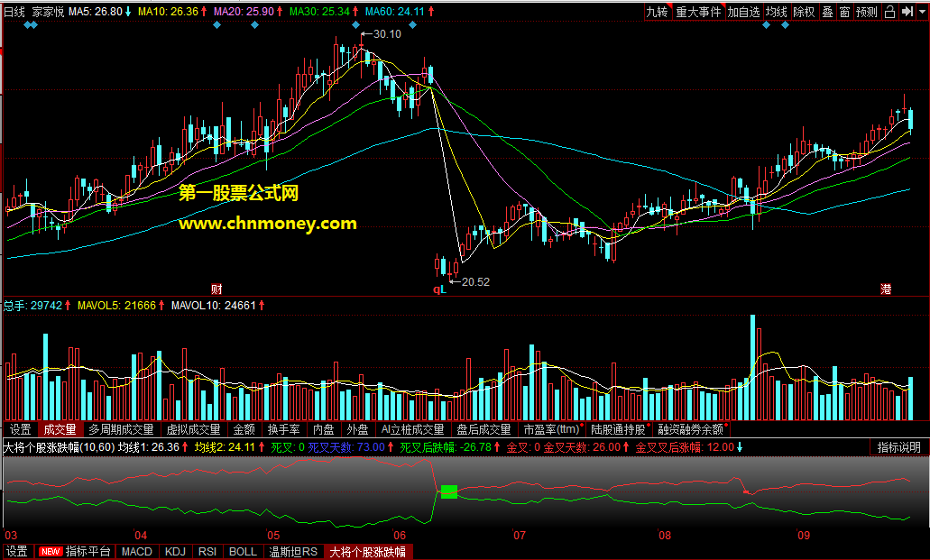This screenshot has width=930, height=560.
Task: Click the diamond marker under MA60 label
Action: [413, 25]
